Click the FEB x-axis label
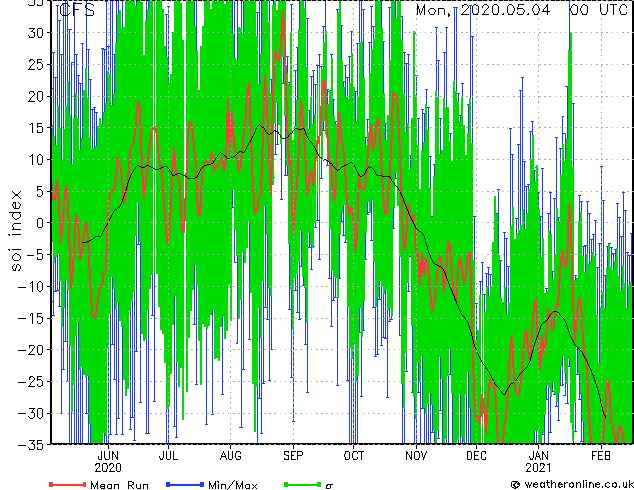This screenshot has height=490, width=634. coord(601,456)
